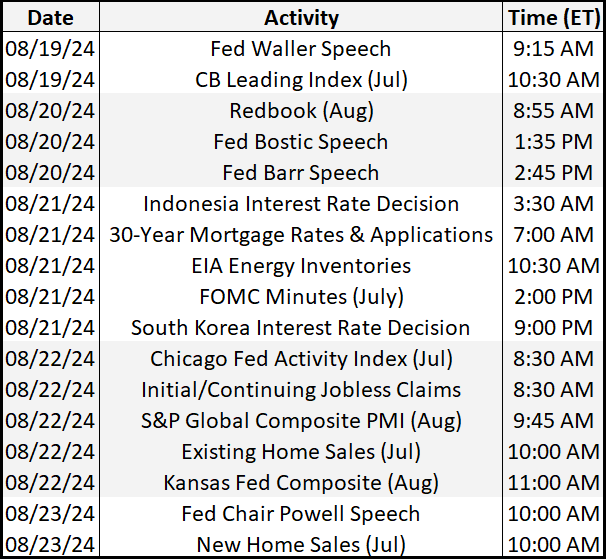Select the CB Leading Index (Jul) cell
Viewport: 606px width, 559px height.
(301, 79)
